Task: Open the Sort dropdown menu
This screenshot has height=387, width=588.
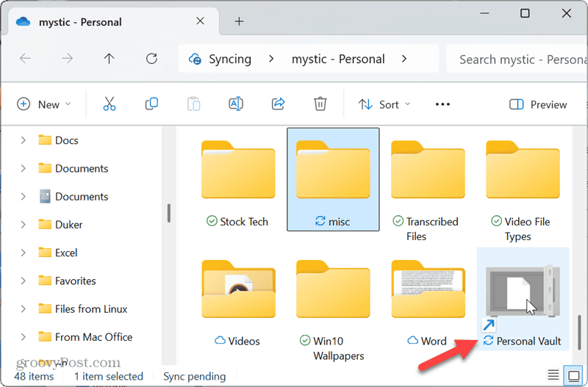Action: click(x=384, y=104)
